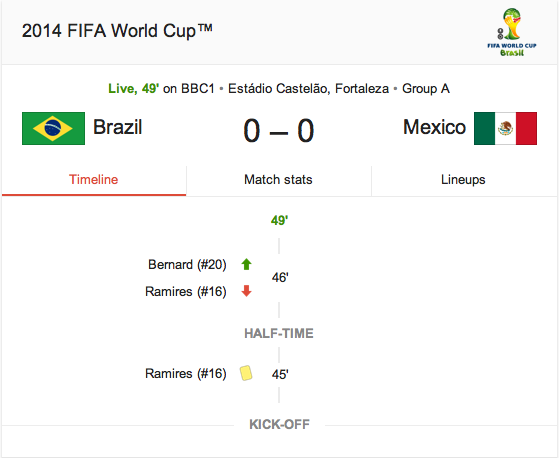Click the HALF-TIME timeline label

tap(279, 334)
